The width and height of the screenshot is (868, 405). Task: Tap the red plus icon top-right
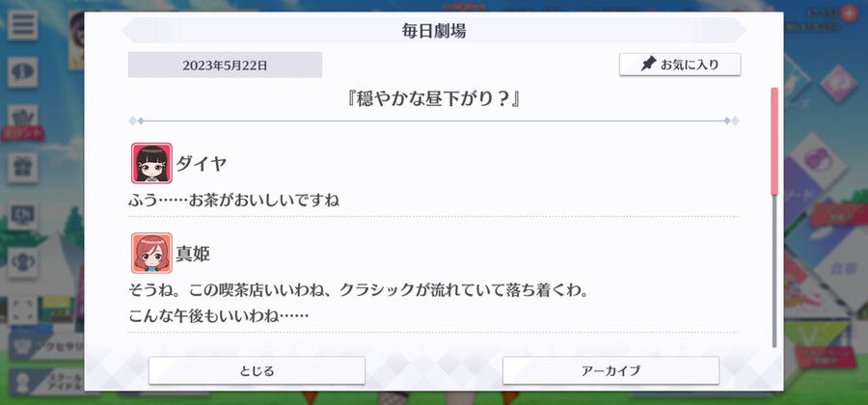(x=849, y=13)
